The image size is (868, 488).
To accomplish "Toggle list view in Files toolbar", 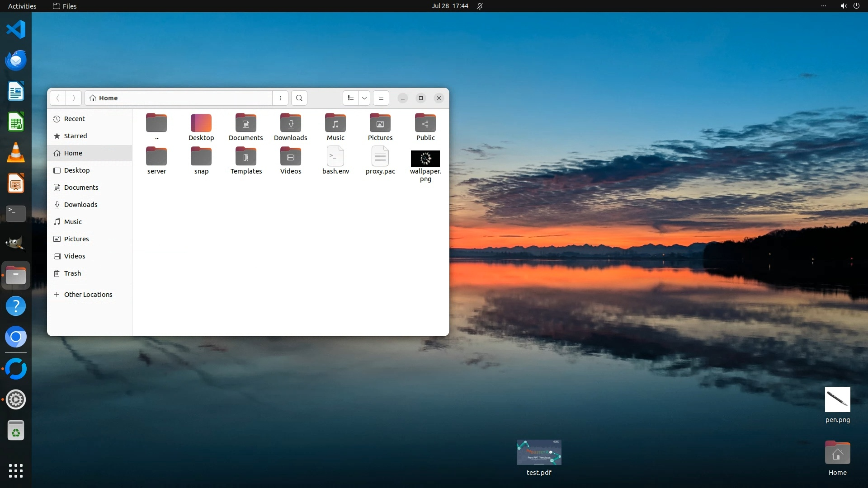I will point(351,98).
